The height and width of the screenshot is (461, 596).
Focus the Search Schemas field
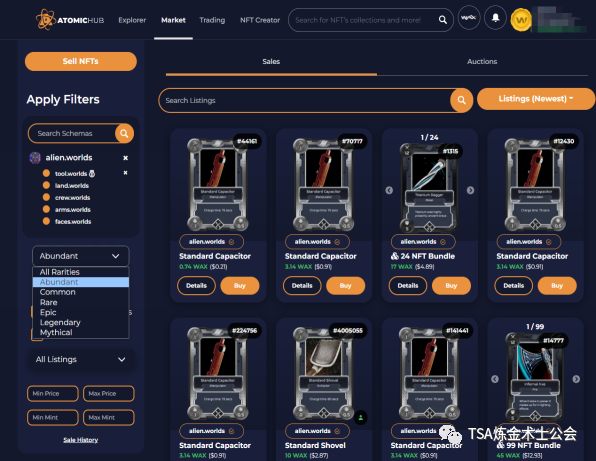coord(72,133)
